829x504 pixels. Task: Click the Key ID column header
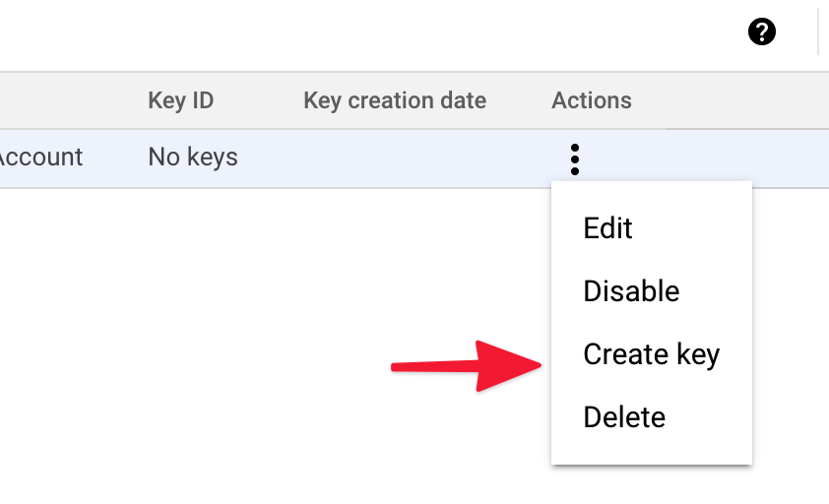[180, 100]
